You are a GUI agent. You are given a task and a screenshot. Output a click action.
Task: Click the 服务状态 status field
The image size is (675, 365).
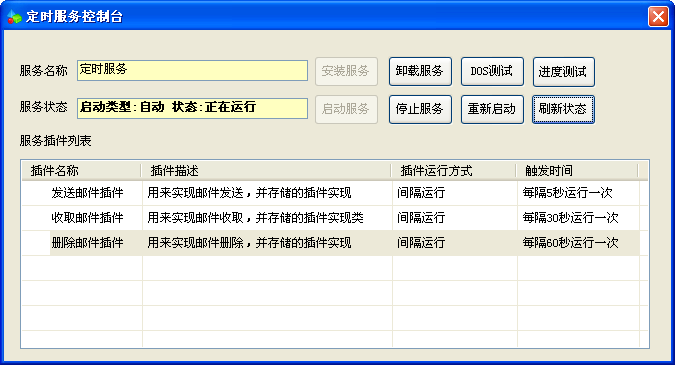192,108
